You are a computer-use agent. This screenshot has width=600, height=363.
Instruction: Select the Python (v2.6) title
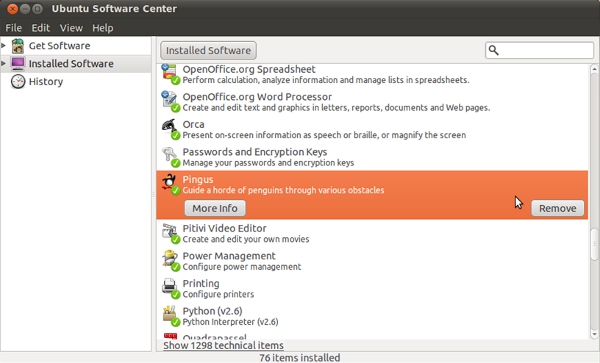pyautogui.click(x=212, y=311)
